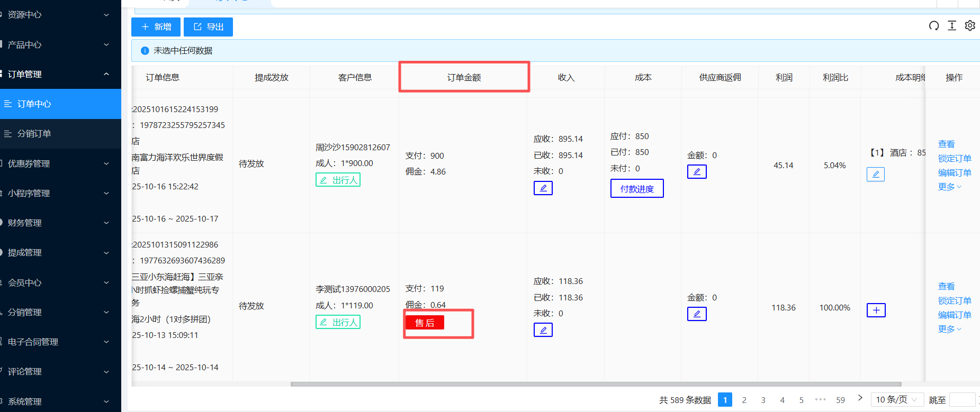Collapse the 订单管理 sidebar menu

coord(58,74)
